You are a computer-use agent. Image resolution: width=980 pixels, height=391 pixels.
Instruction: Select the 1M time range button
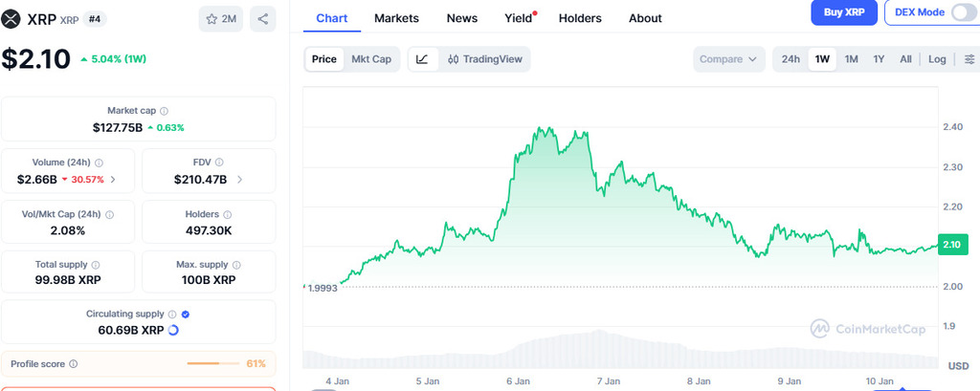tap(851, 59)
